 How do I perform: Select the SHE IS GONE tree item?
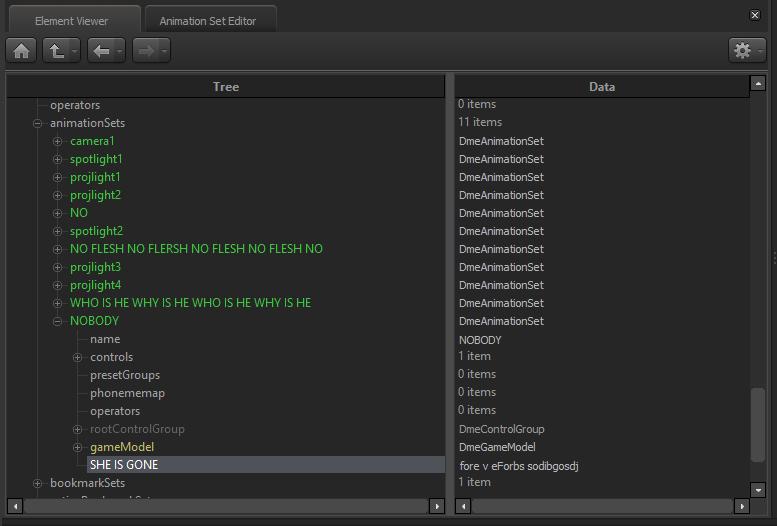click(124, 465)
